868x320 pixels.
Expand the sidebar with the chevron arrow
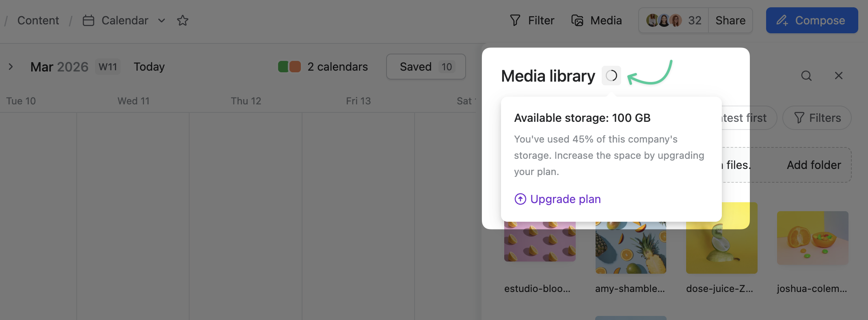11,67
